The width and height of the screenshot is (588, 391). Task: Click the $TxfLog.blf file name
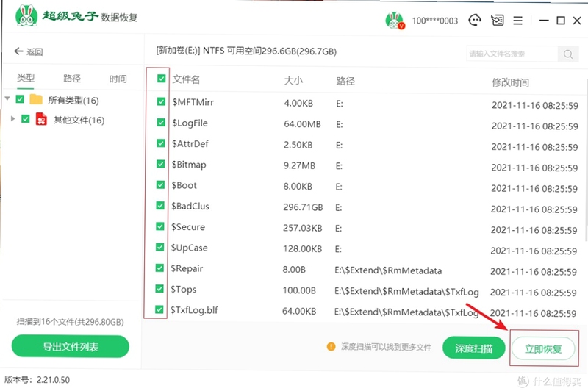click(194, 310)
